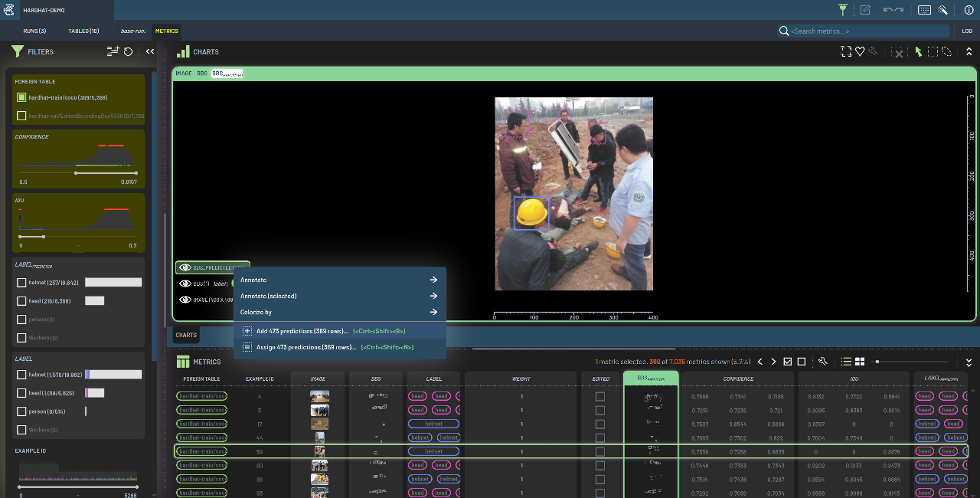Click the heart favorite icon in Charts

[860, 51]
